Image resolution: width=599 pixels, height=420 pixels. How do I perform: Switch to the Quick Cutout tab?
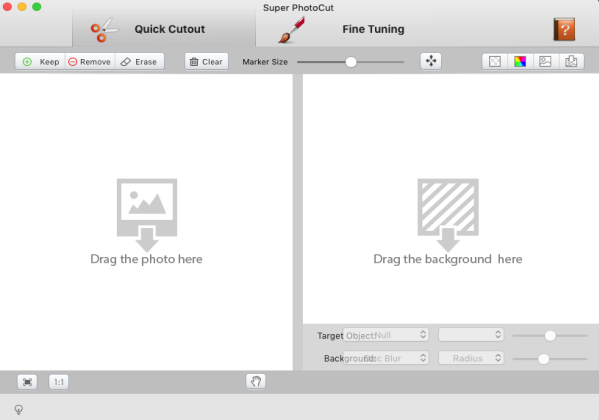(x=164, y=29)
